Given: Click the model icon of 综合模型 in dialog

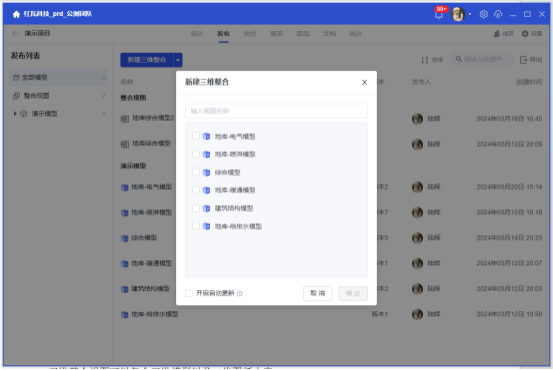Looking at the screenshot, I should pos(206,172).
